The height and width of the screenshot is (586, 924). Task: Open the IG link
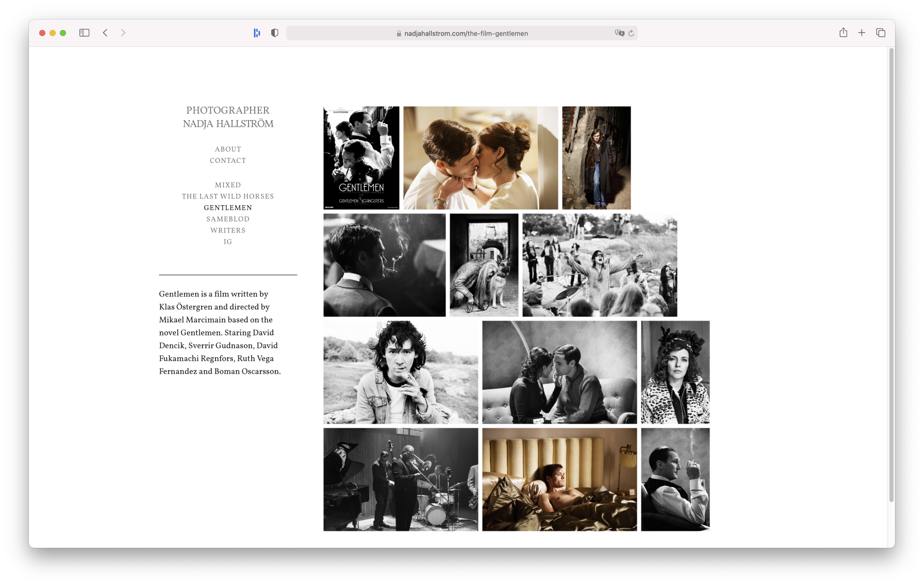[x=228, y=242]
